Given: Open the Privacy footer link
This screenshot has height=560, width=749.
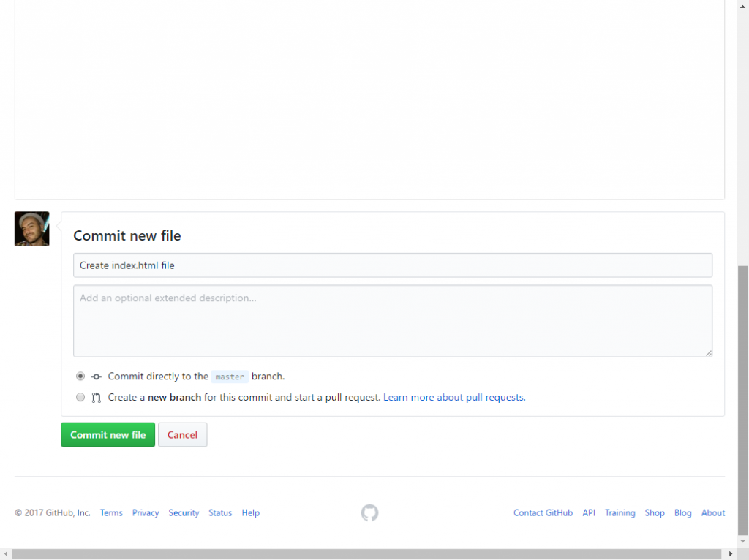Looking at the screenshot, I should 146,512.
